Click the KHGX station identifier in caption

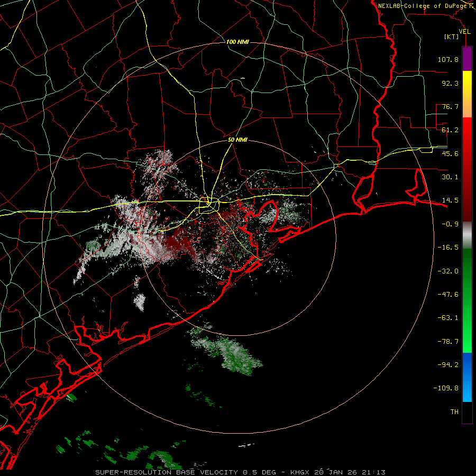coord(300,472)
